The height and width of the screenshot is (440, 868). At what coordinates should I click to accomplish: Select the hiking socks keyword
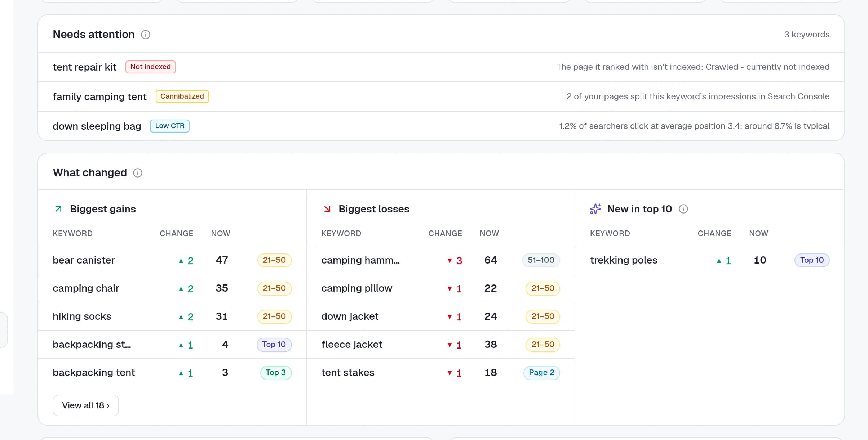point(82,316)
